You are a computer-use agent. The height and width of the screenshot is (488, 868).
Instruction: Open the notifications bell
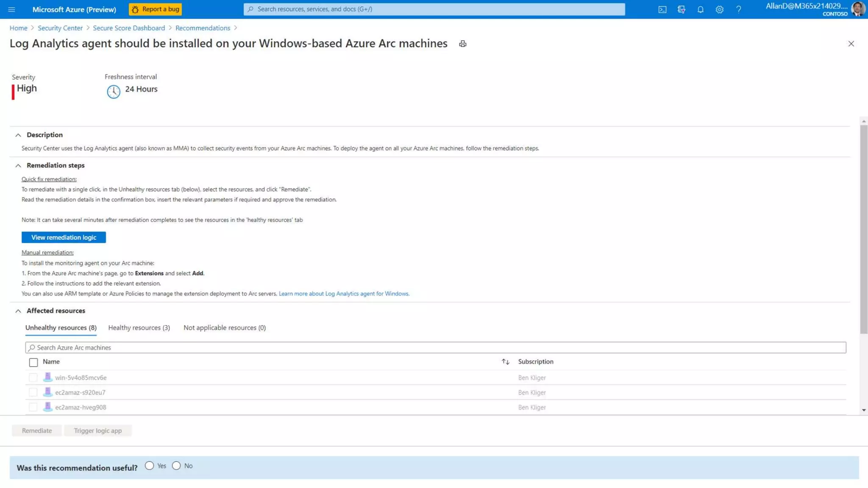(x=700, y=9)
